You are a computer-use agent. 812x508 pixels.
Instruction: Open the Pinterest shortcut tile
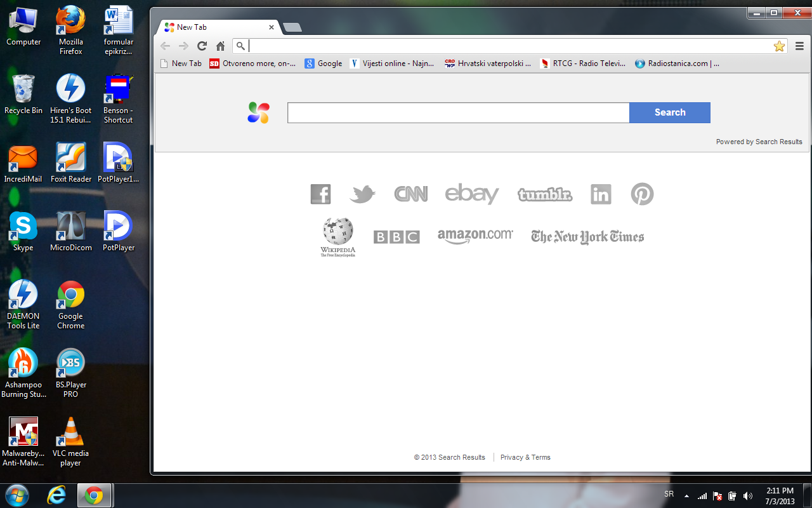tap(642, 194)
